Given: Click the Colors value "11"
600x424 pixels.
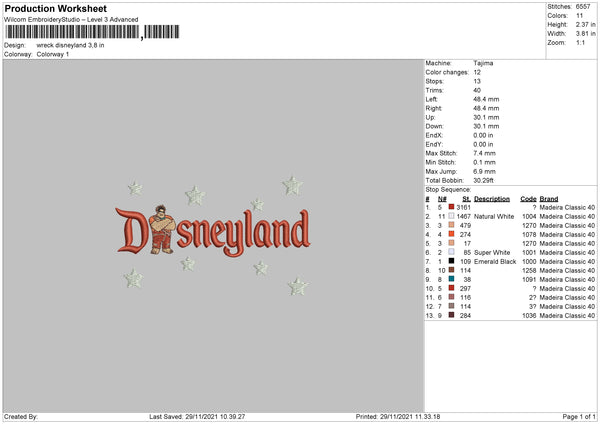Looking at the screenshot, I should pos(579,16).
